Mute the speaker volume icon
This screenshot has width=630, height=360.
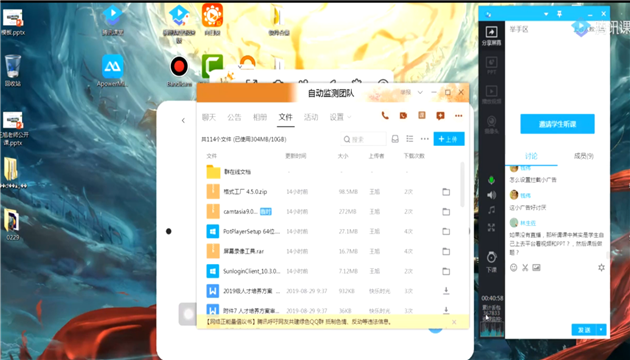[x=491, y=195]
